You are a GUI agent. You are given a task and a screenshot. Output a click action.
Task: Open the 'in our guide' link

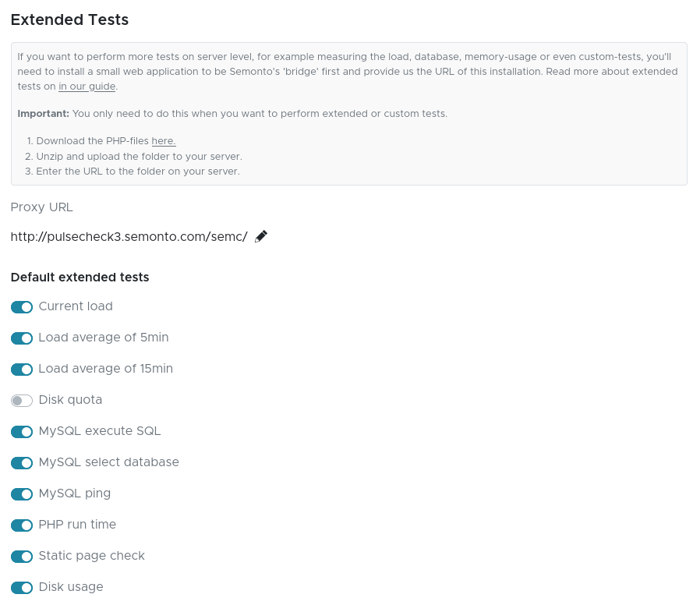coord(87,87)
